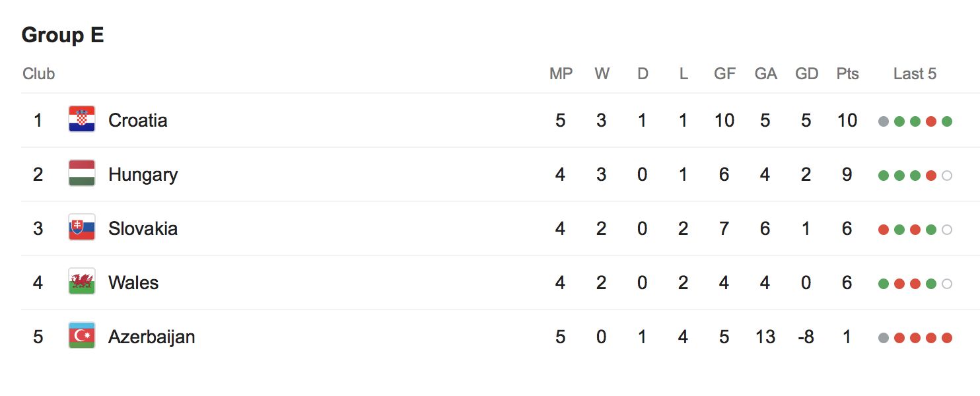Click the Pts column header

point(847,74)
